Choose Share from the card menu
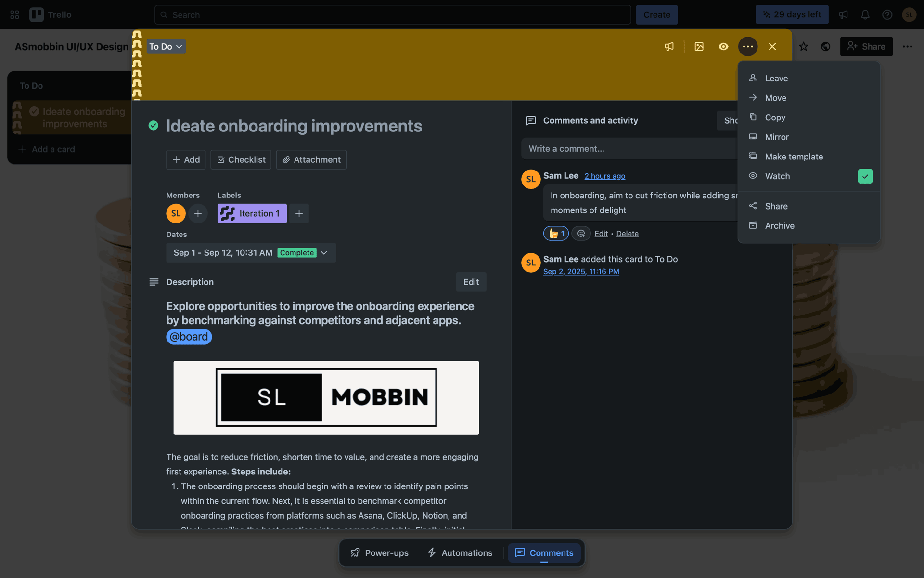924x578 pixels. 808,206
